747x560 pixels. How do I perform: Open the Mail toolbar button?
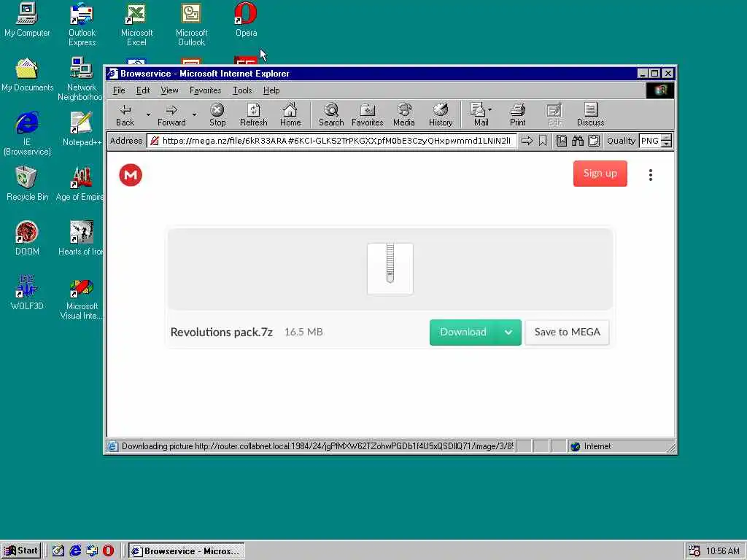click(481, 114)
